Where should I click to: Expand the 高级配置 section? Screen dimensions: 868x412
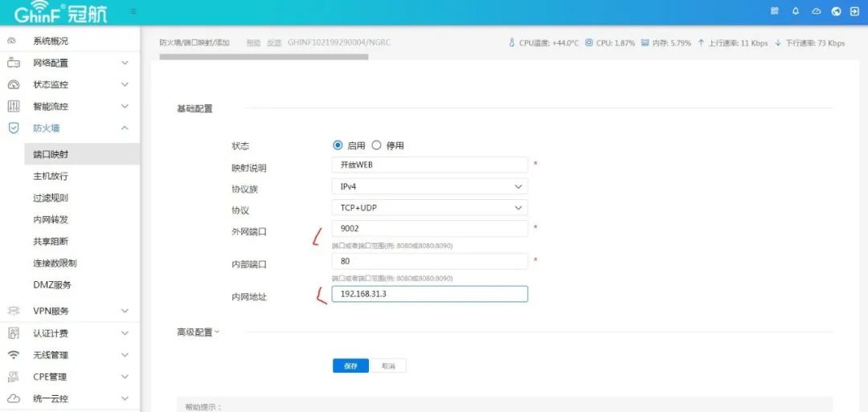pyautogui.click(x=198, y=332)
